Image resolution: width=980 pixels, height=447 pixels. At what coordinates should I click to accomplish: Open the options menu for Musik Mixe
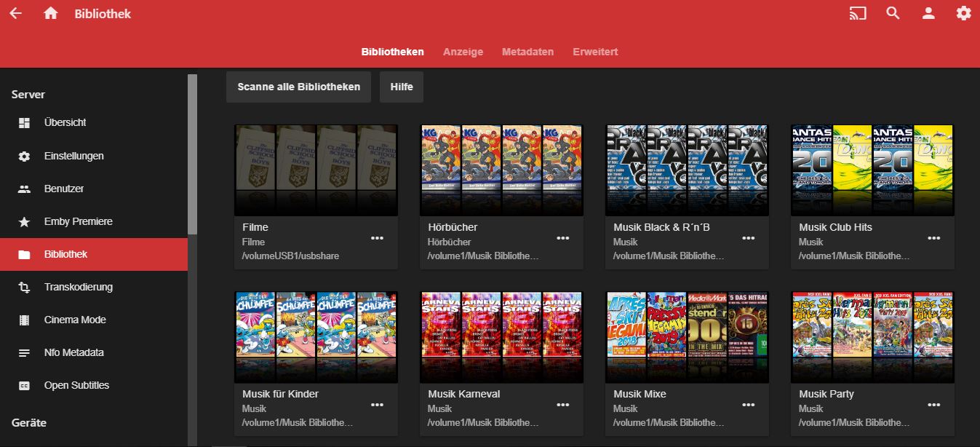point(749,405)
